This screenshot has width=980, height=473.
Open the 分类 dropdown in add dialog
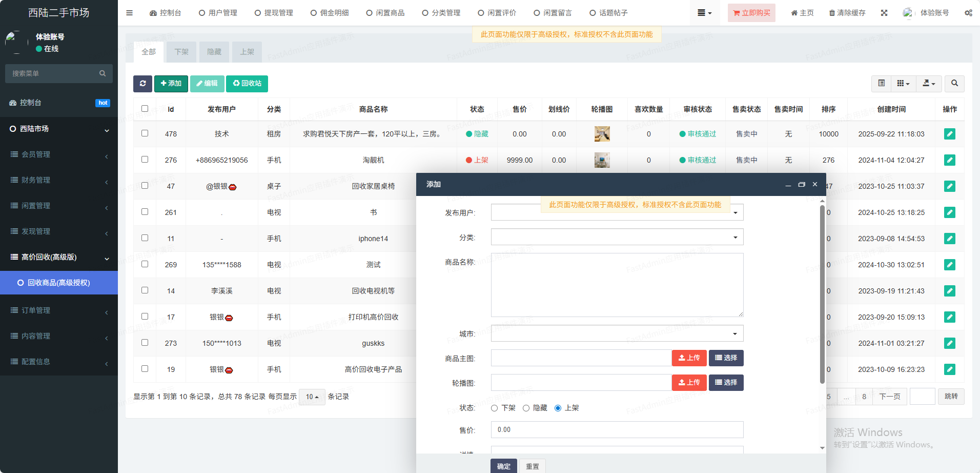tap(617, 237)
